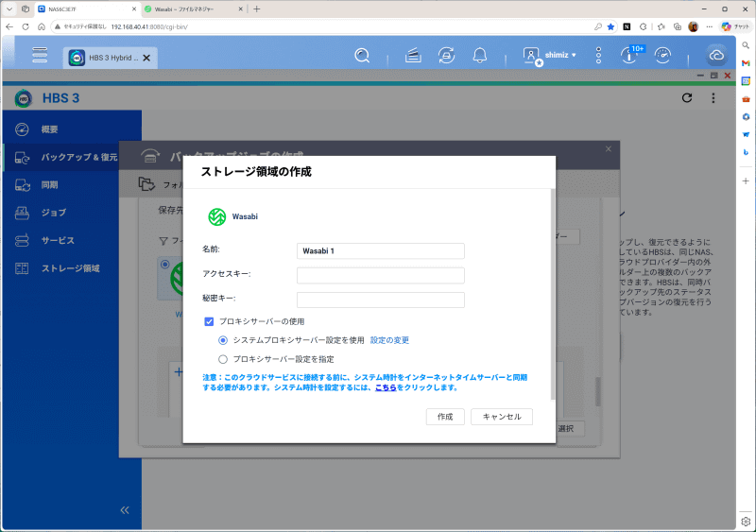Open ストレージ領域 in the sidebar
This screenshot has height=532, width=756.
click(x=61, y=268)
